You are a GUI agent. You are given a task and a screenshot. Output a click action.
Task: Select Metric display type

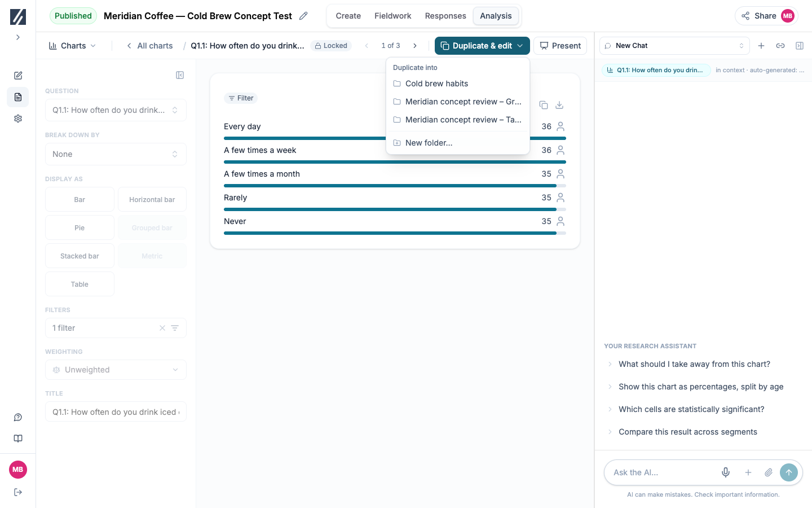click(152, 256)
